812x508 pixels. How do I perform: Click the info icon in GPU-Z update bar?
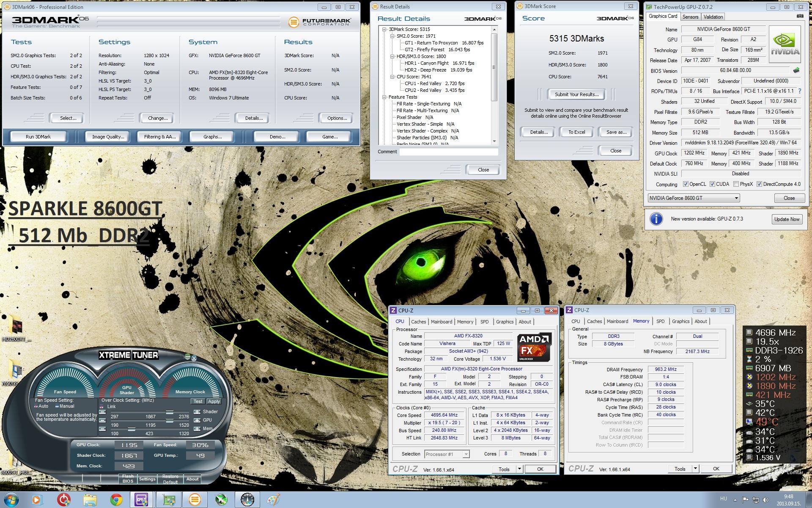point(656,219)
